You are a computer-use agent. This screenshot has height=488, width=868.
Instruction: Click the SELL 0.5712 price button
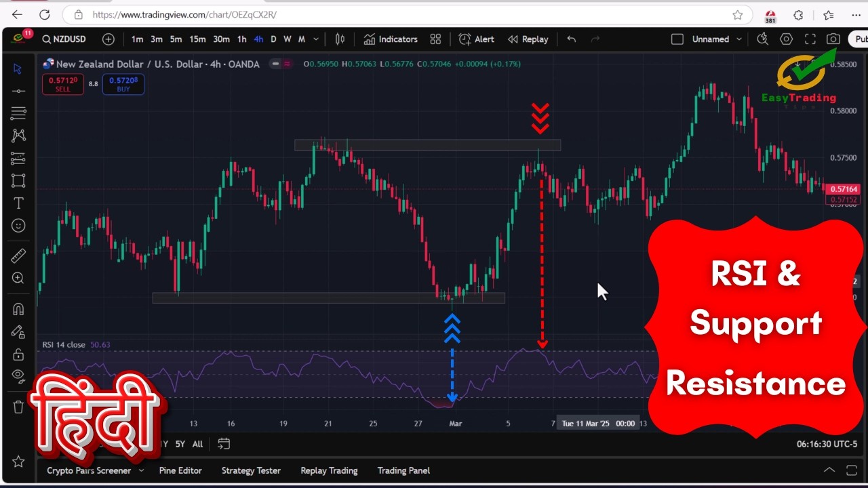click(62, 84)
